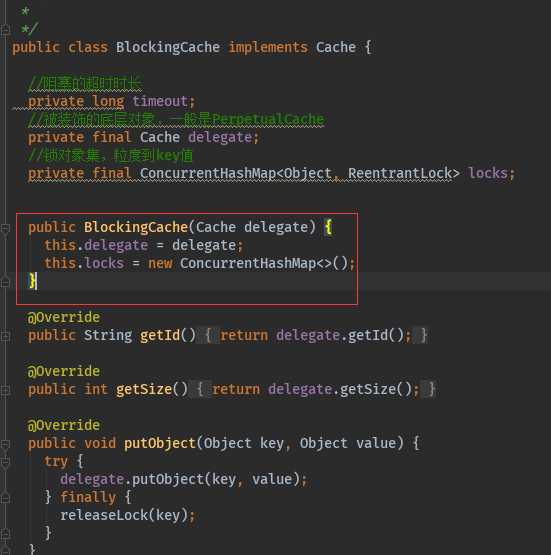551x555 pixels.
Task: Click delegate.getSize() call
Action: coord(340,390)
